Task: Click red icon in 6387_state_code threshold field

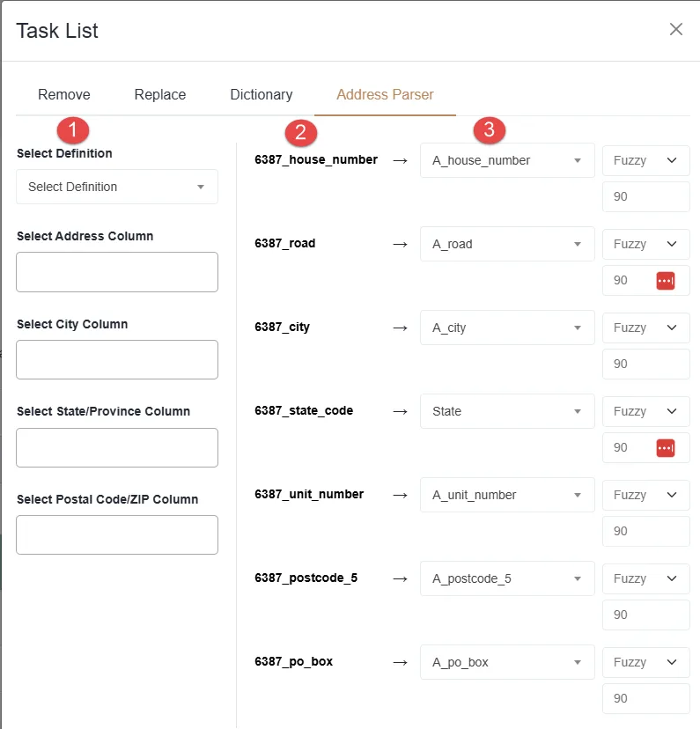Action: click(665, 447)
